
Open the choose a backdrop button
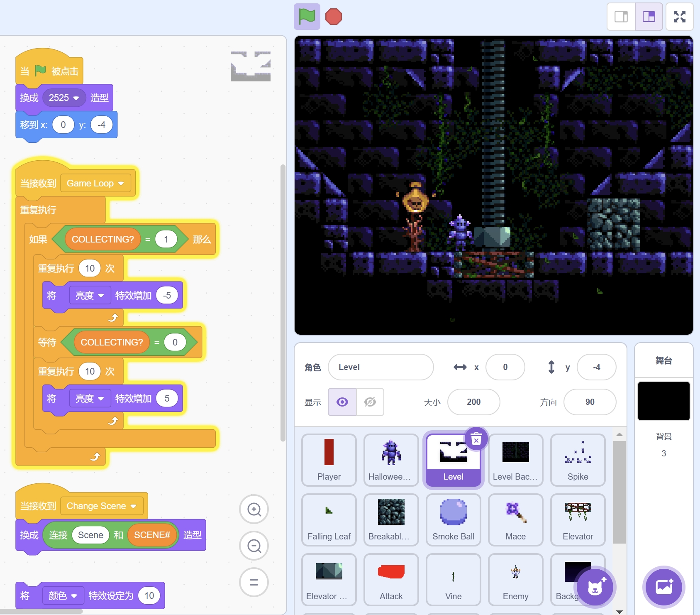click(663, 587)
